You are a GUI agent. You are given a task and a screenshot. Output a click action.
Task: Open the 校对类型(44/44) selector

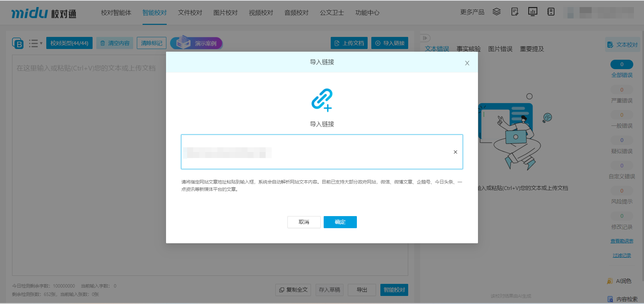69,43
